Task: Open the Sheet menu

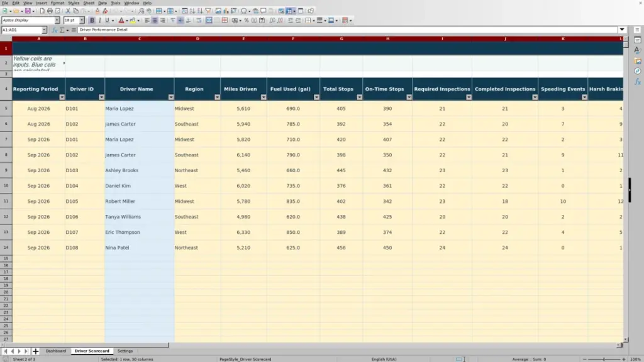Action: pos(89,3)
